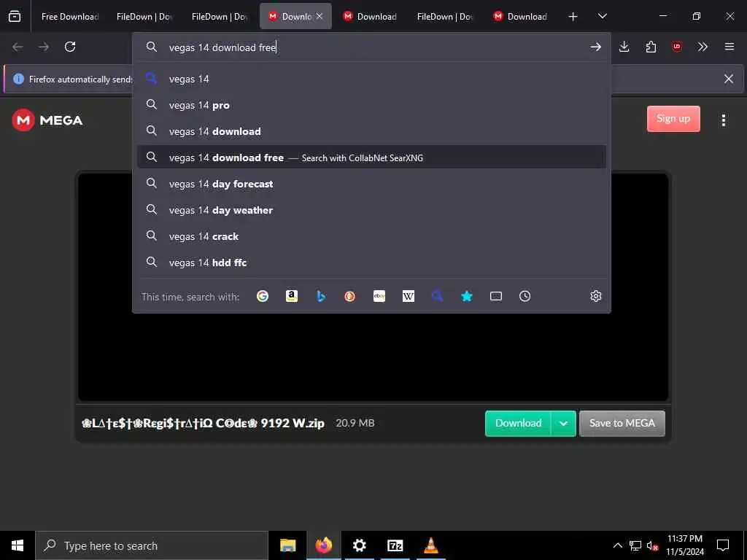The width and height of the screenshot is (747, 560).
Task: Switch to the Free Download tab
Action: click(69, 16)
